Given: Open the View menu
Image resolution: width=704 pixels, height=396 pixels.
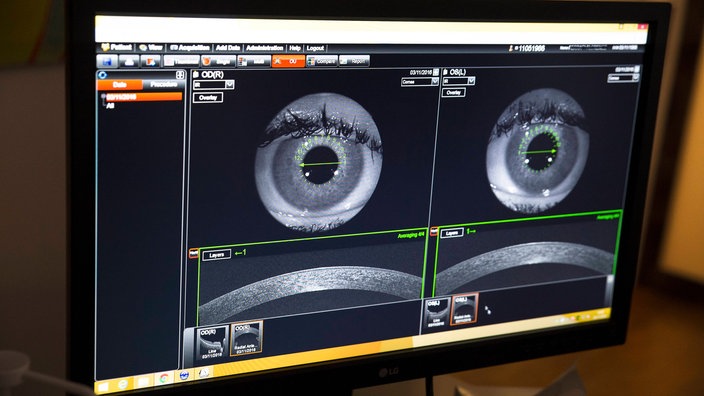Looking at the screenshot, I should 151,47.
